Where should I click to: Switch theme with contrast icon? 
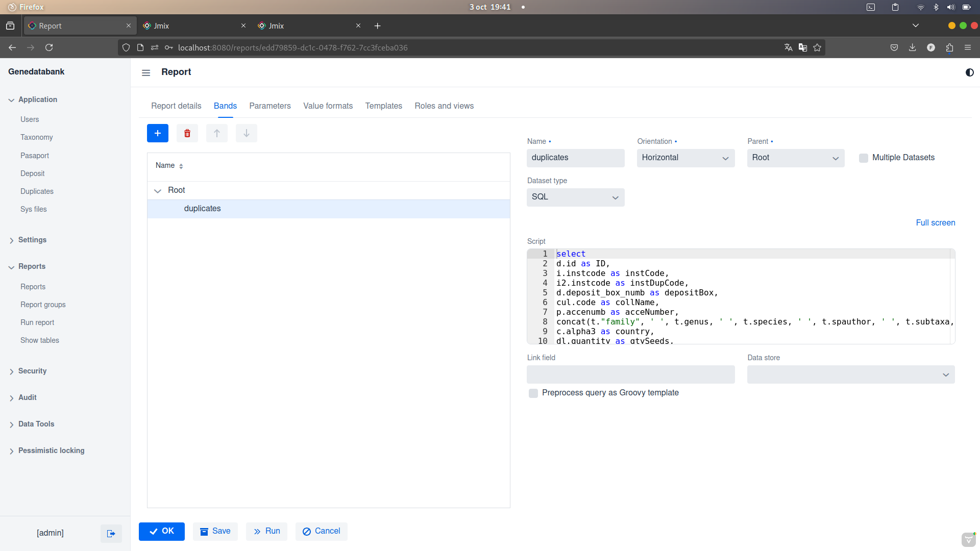pos(969,72)
